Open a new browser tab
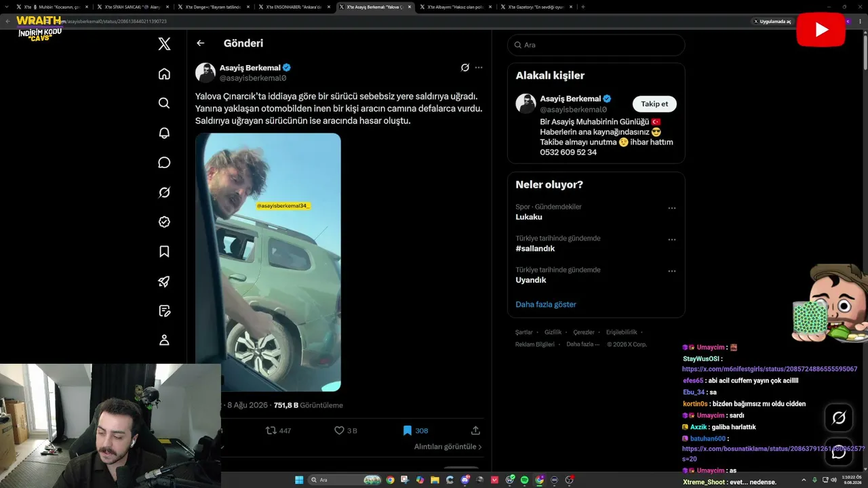Viewport: 868px width, 488px height. coord(583,7)
